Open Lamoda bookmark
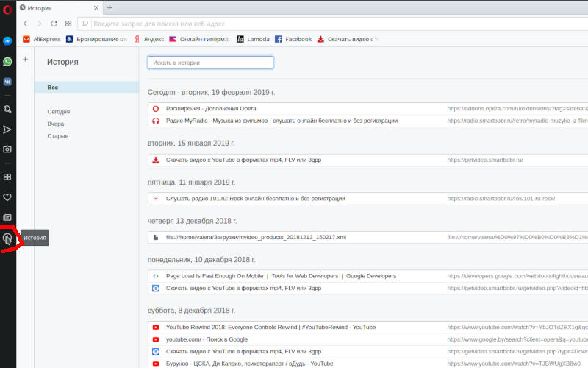588x368 pixels. pos(253,39)
